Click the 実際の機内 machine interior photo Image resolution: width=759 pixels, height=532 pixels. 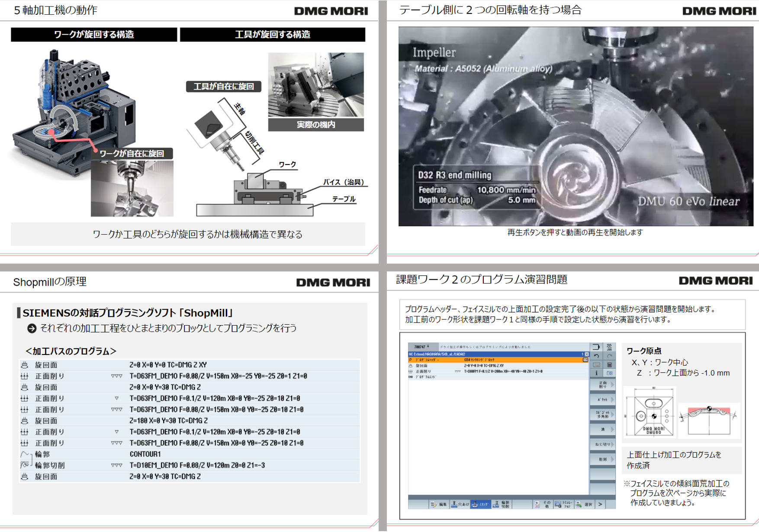(x=316, y=85)
